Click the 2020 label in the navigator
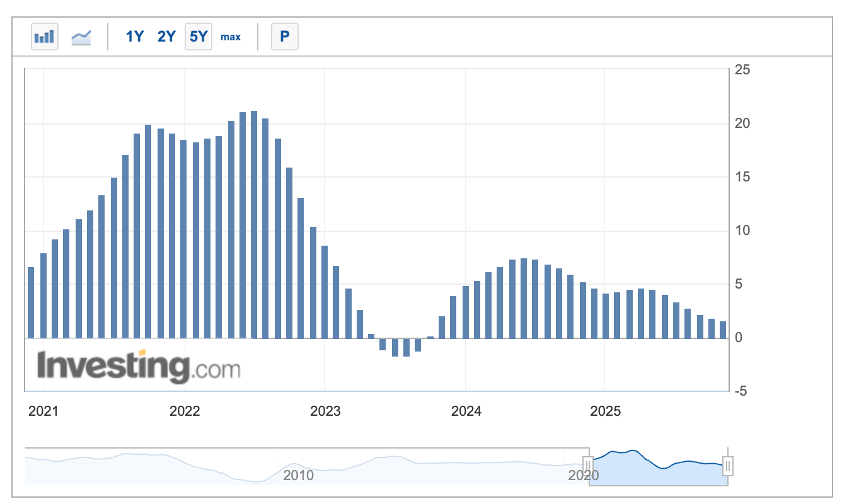This screenshot has width=842, height=504. click(x=583, y=475)
